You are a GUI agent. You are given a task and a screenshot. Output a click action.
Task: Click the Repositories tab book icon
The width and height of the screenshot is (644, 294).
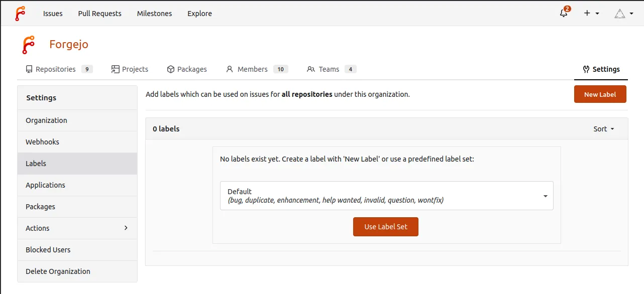point(29,69)
